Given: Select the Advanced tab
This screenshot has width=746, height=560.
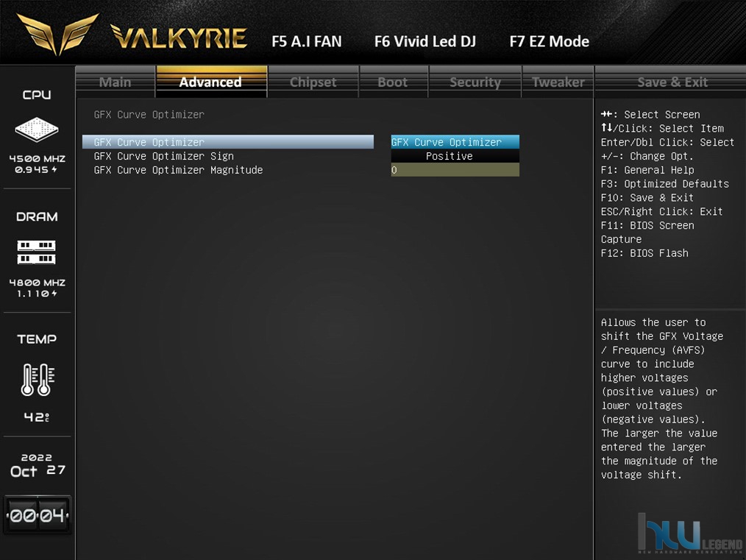Looking at the screenshot, I should [210, 82].
